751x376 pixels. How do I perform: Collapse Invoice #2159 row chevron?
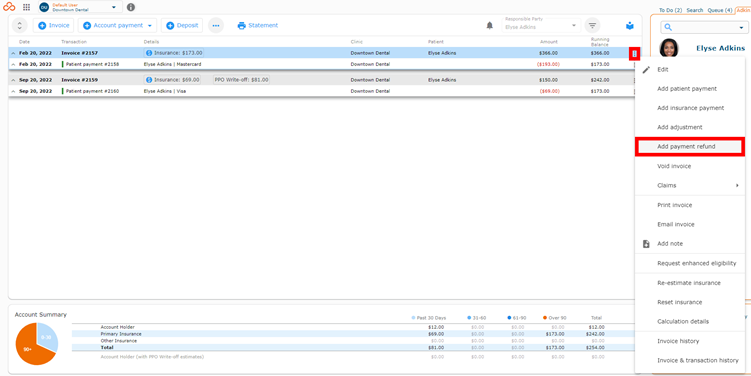pyautogui.click(x=13, y=80)
